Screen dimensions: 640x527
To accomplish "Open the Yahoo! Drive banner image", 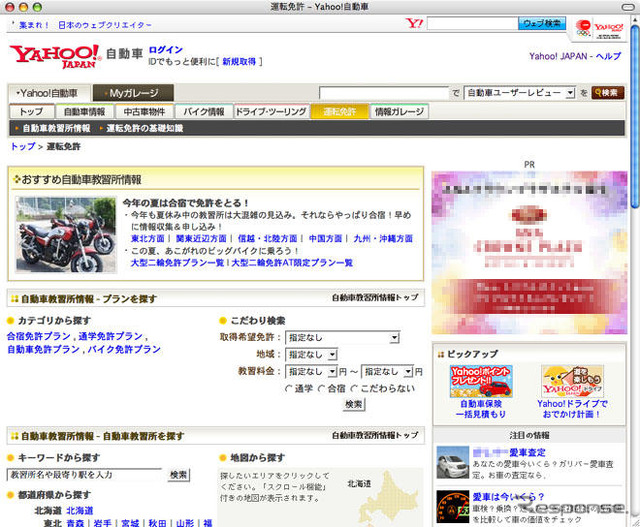I will coord(572,381).
